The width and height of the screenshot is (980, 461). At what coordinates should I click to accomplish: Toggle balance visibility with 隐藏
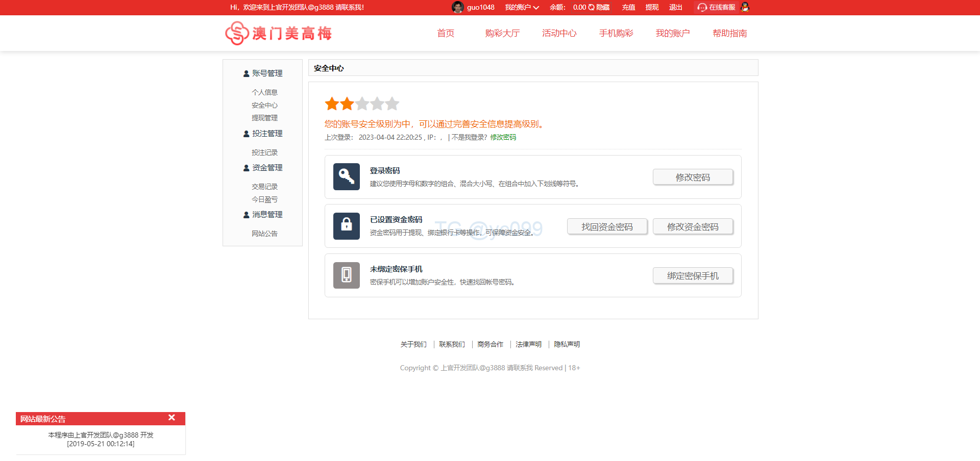pos(603,7)
